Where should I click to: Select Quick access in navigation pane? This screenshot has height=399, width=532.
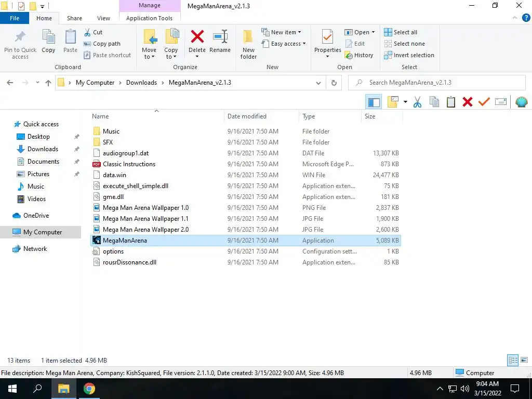click(x=41, y=124)
